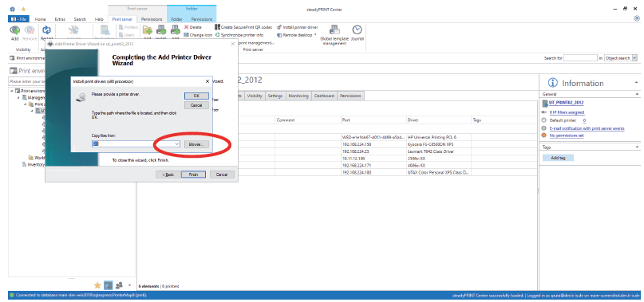Select the Folder ribbon tab

coord(177,19)
